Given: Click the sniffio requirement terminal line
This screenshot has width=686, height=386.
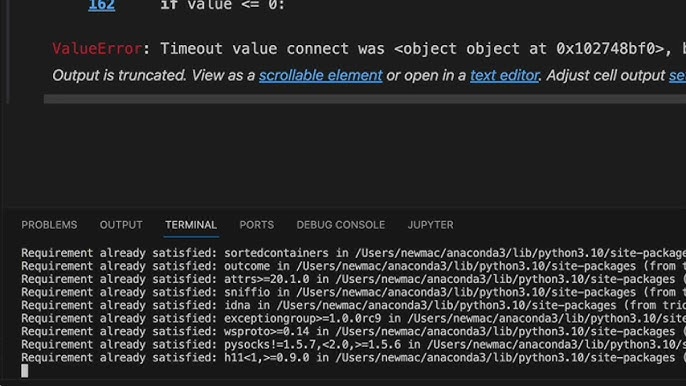Looking at the screenshot, I should (354, 292).
